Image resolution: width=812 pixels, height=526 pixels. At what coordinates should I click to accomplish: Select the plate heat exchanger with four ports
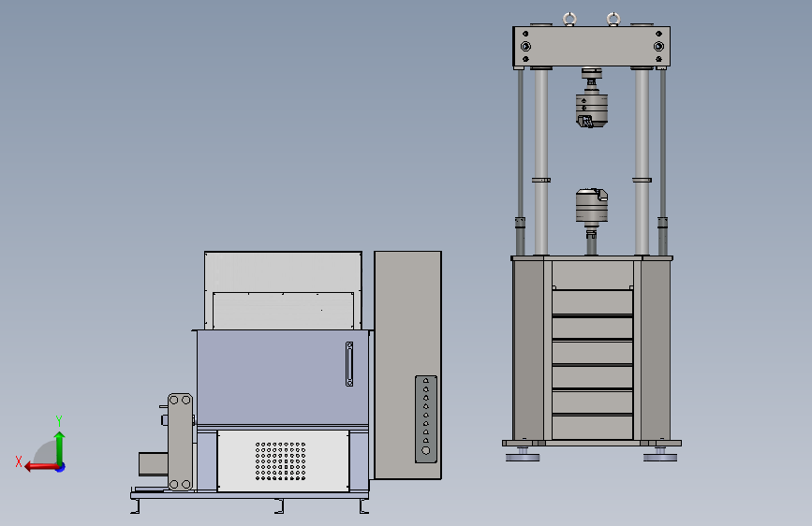(x=180, y=442)
